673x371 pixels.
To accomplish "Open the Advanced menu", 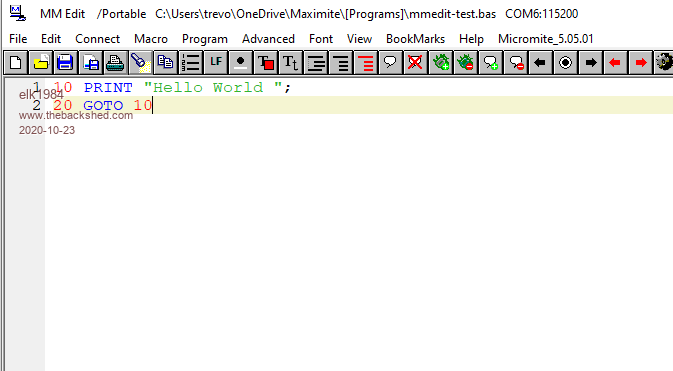I will [268, 39].
